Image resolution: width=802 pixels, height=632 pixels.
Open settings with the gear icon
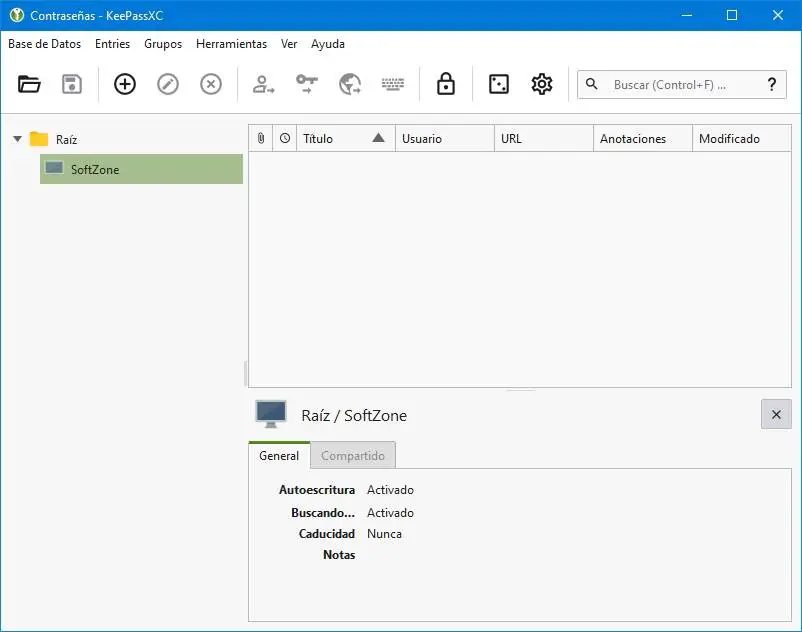pos(542,84)
